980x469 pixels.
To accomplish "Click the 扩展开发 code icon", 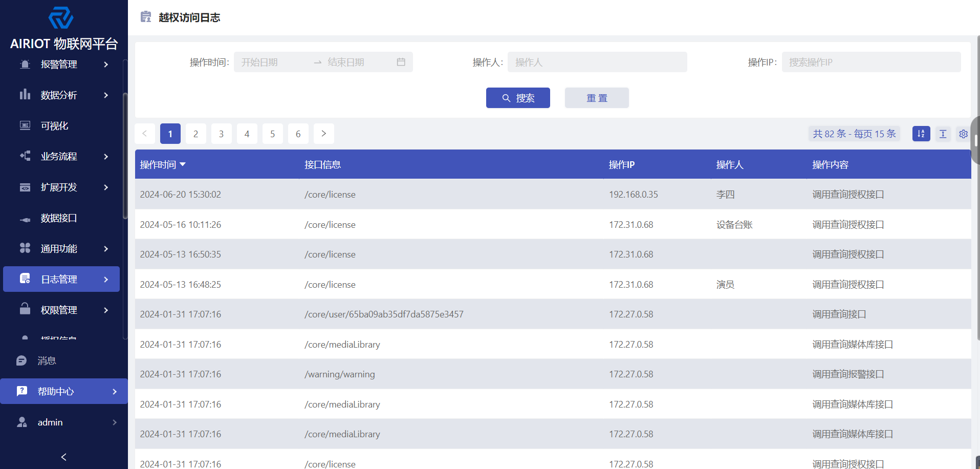I will pos(25,187).
